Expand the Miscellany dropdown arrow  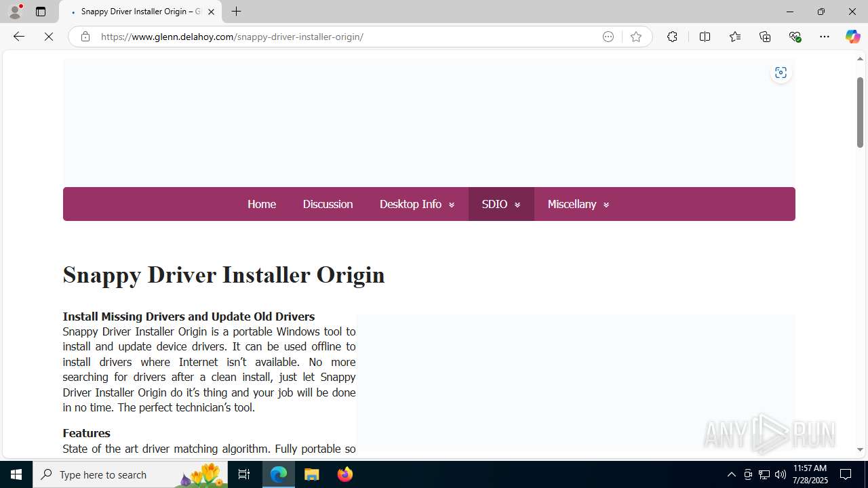click(x=606, y=205)
